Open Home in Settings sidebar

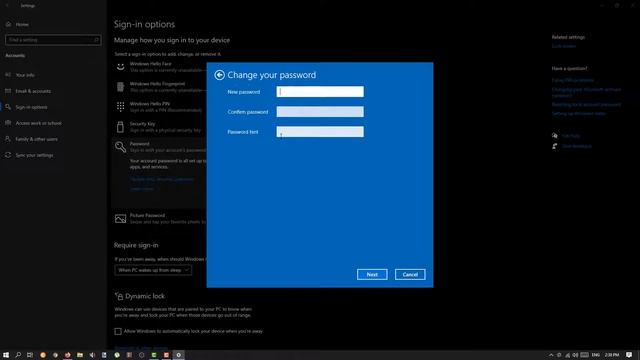(x=22, y=24)
